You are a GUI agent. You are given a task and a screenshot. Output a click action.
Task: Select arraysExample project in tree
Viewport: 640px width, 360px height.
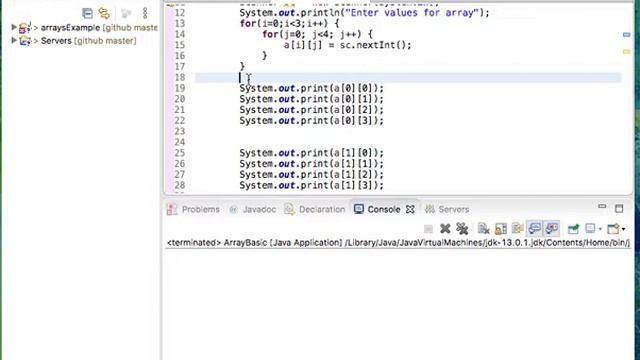click(x=99, y=28)
